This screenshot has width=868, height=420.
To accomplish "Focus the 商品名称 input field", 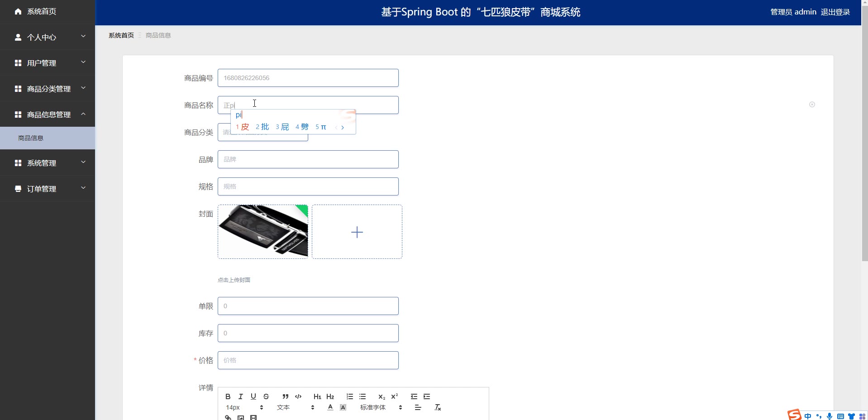I will pos(308,105).
